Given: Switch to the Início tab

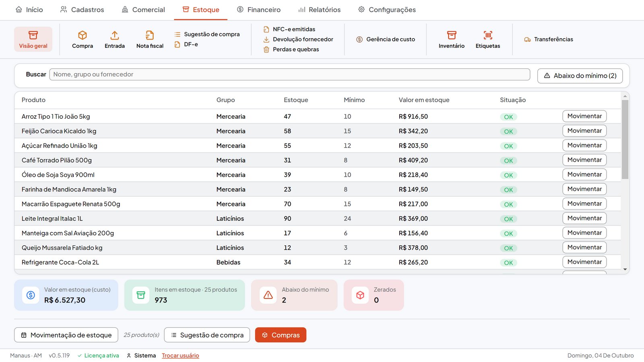Looking at the screenshot, I should point(29,10).
